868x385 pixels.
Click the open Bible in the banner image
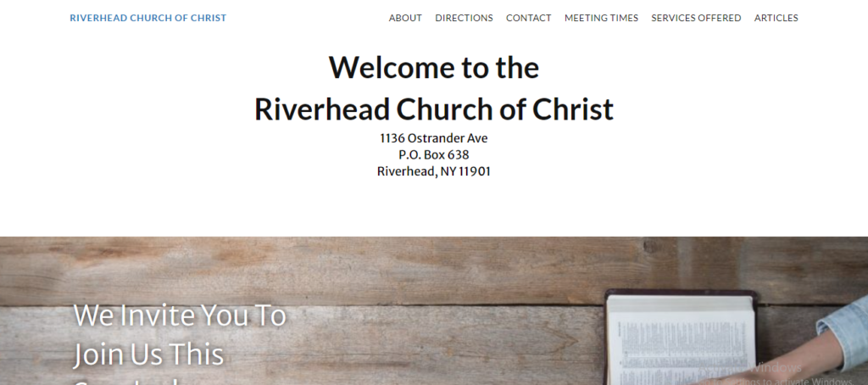tap(678, 339)
